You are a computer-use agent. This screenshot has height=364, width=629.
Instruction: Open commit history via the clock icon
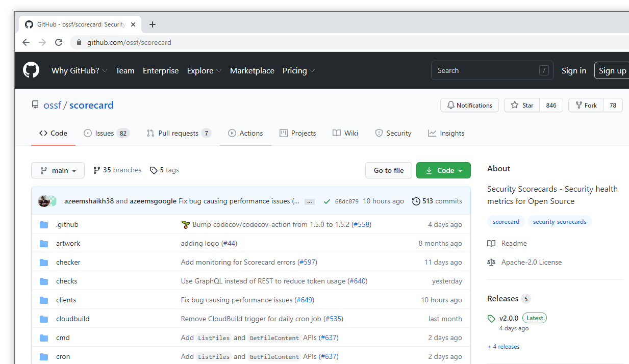pos(415,201)
